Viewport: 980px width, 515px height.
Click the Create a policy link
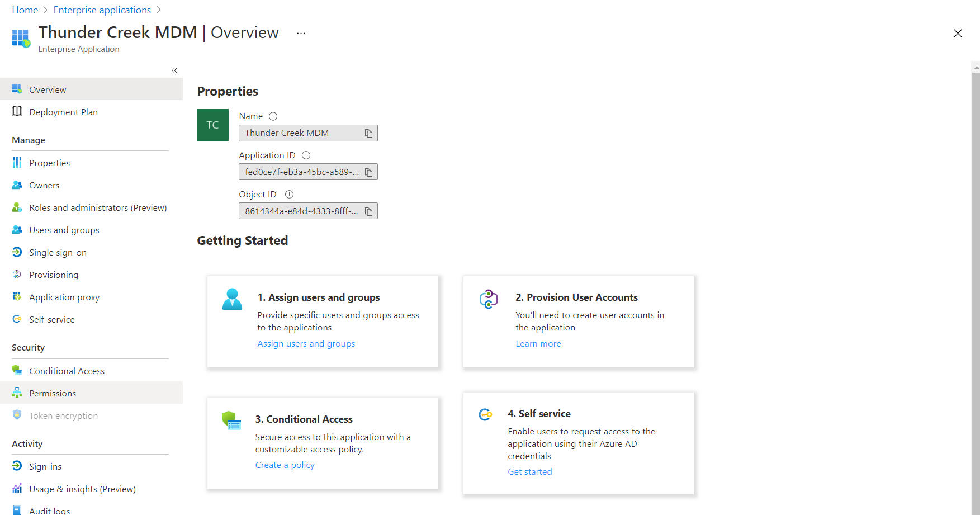click(x=285, y=465)
